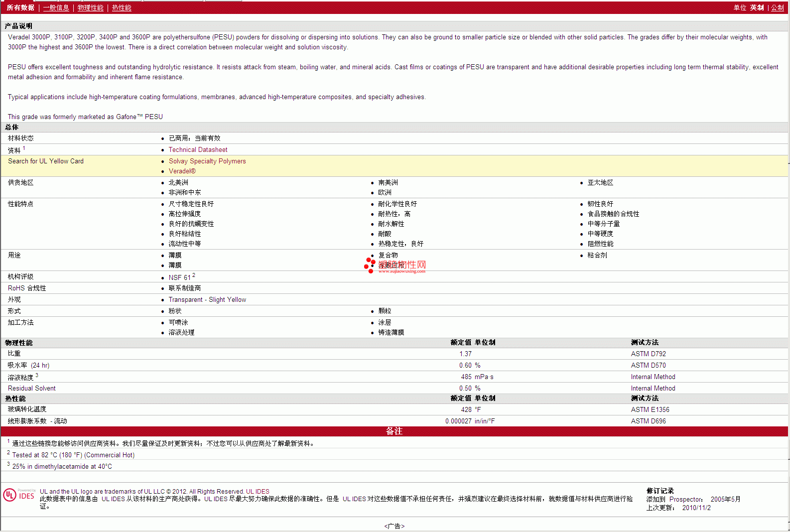
Task: Open the Prospector link in revision record
Action: coord(685,500)
